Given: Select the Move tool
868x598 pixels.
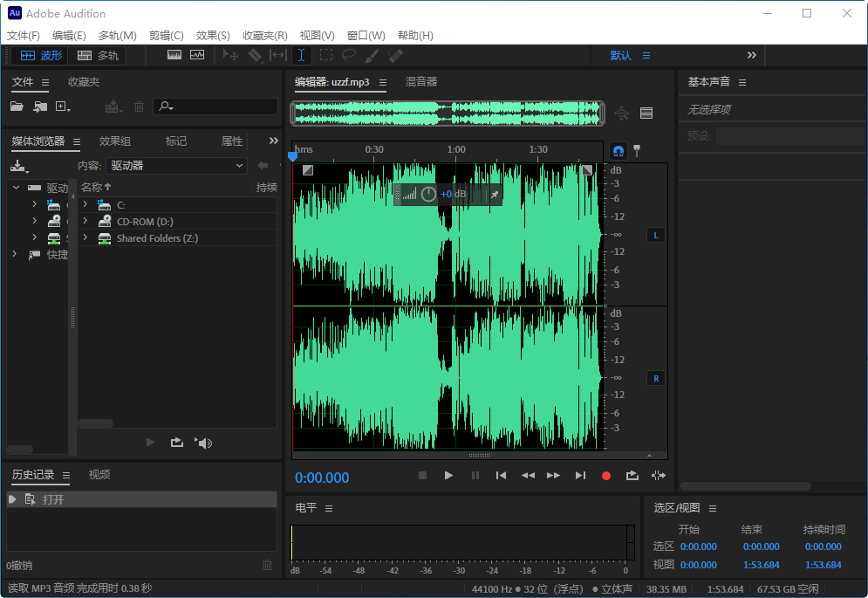Looking at the screenshot, I should pos(230,55).
